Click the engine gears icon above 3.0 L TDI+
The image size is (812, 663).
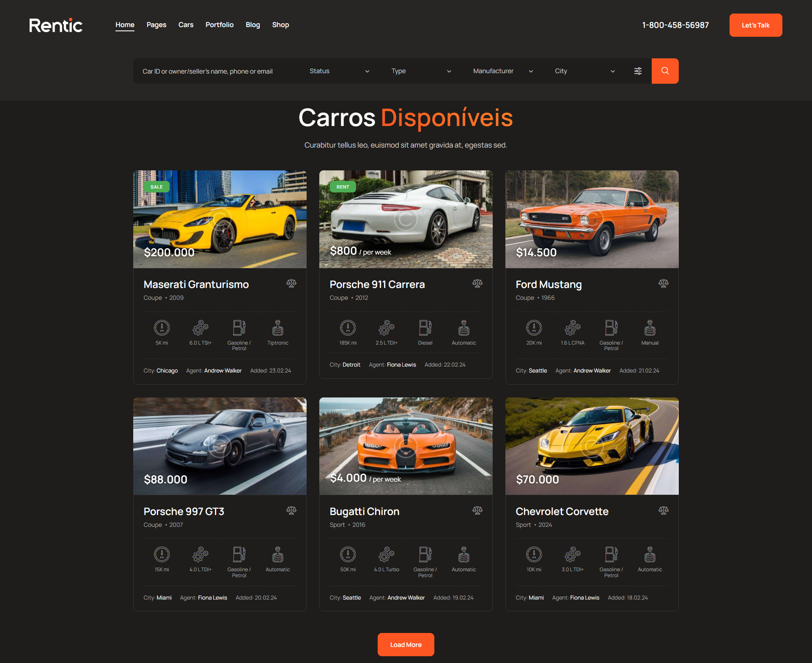573,554
